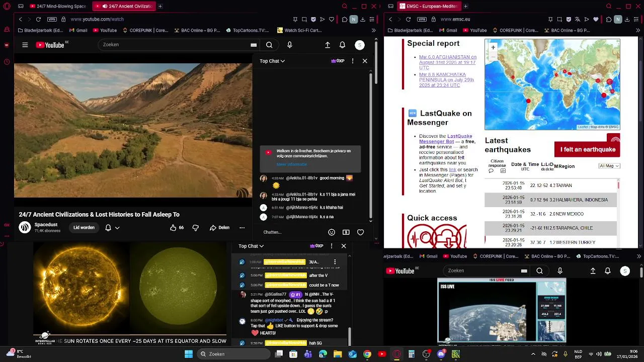Close the upper Top Chat panel

[365, 61]
